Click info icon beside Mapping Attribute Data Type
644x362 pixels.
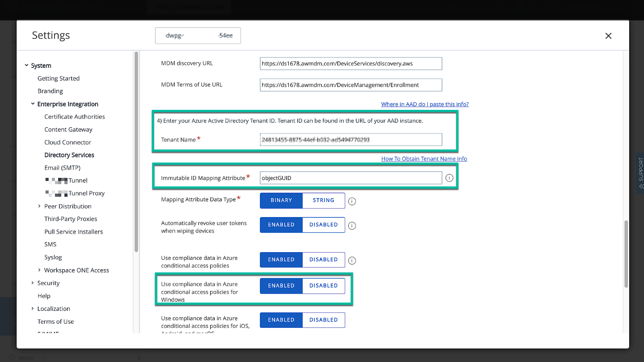[352, 201]
